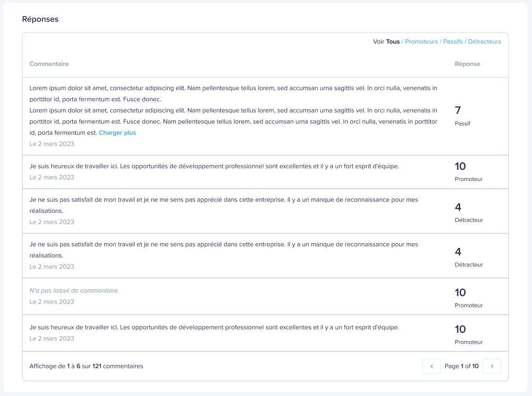Show all responses with Tous filter

(x=393, y=42)
